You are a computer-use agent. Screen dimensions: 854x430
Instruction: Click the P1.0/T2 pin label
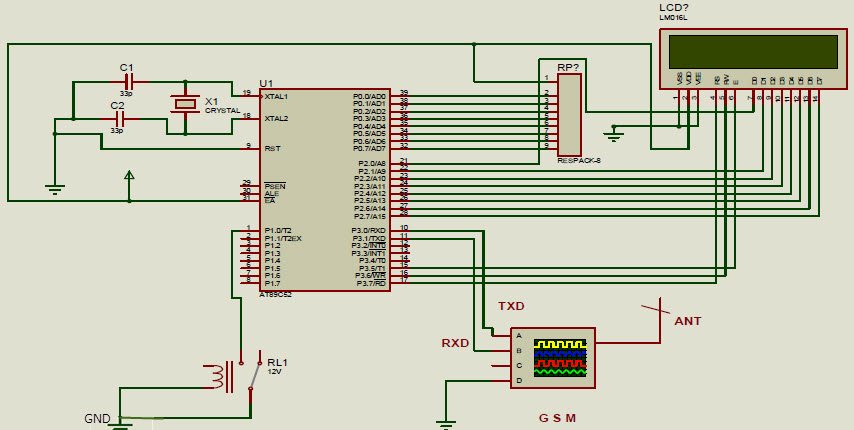[278, 231]
